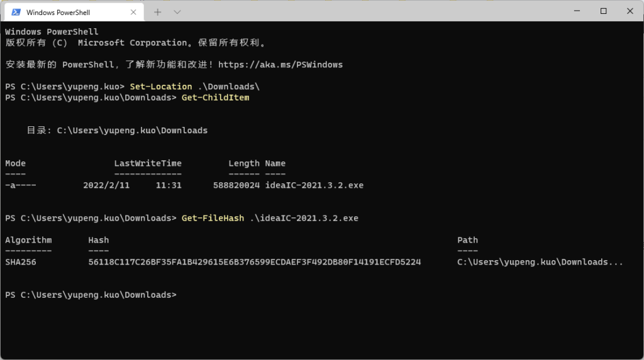Click the Get-ChildItem command text
644x360 pixels.
(x=216, y=98)
